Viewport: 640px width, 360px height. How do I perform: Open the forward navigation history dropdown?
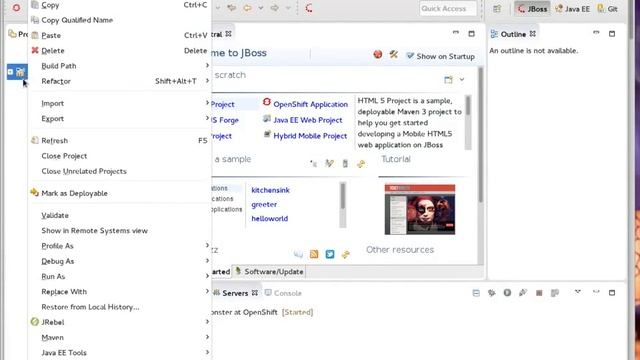(x=288, y=8)
